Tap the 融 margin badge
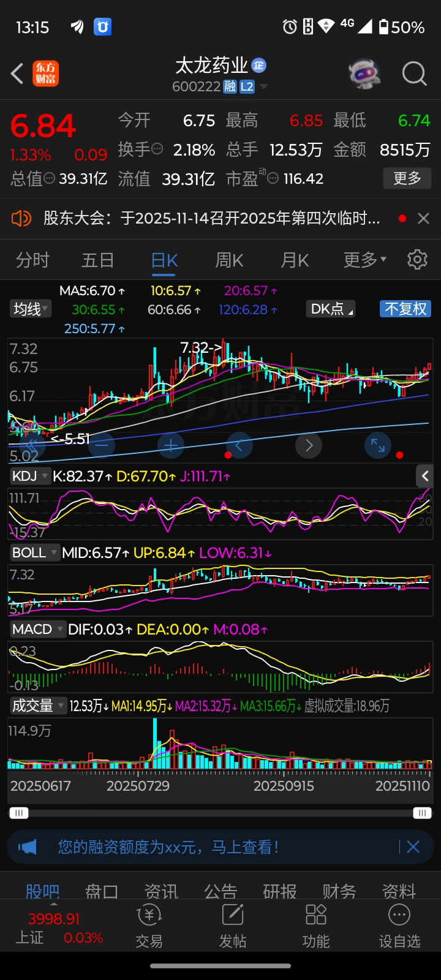The width and height of the screenshot is (441, 980). point(230,87)
